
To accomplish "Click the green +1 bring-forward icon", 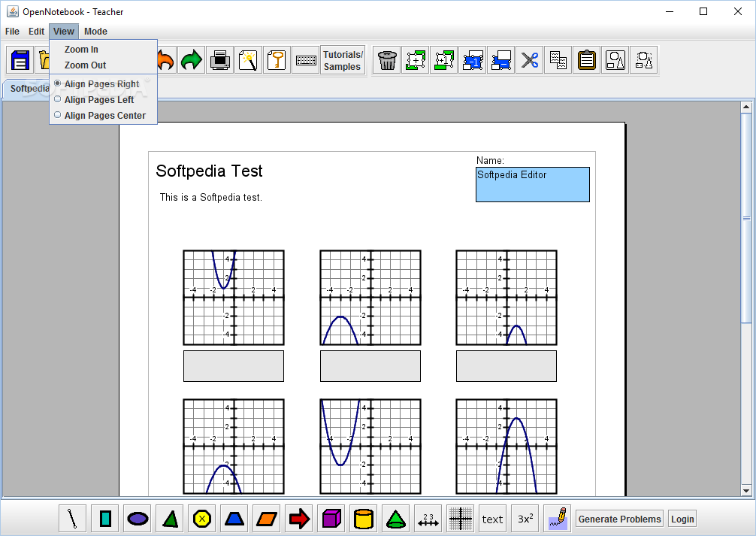I will [x=444, y=60].
